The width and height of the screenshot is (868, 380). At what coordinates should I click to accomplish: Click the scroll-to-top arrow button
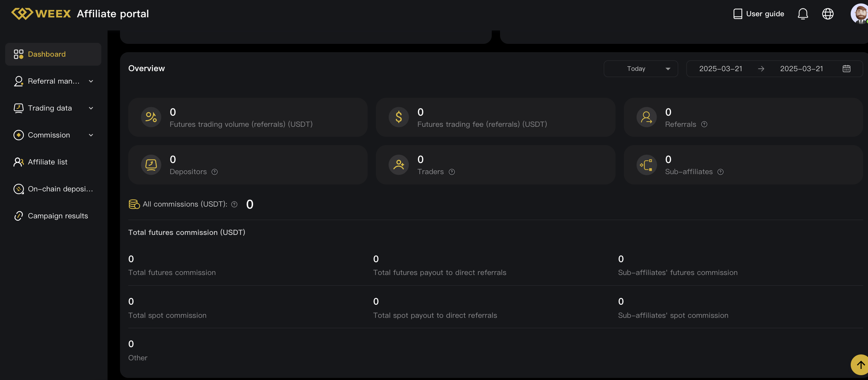point(860,365)
